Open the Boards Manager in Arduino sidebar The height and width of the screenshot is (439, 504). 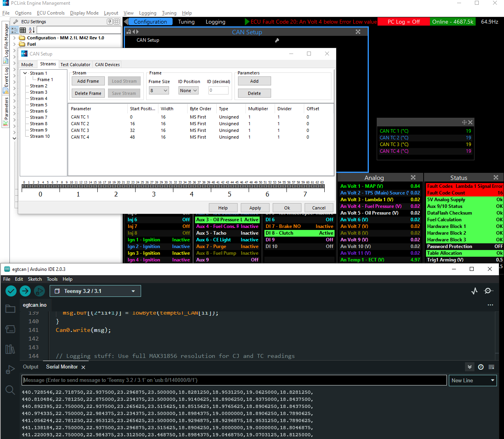click(x=10, y=329)
